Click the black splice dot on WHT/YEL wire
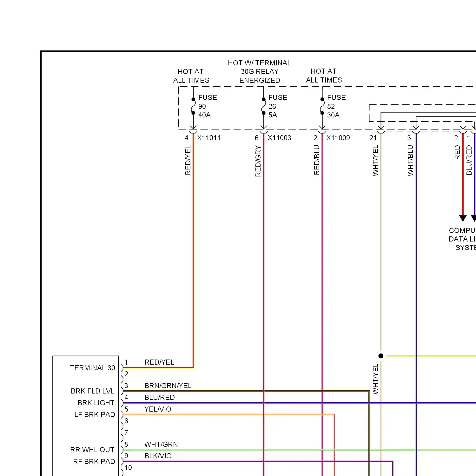476x476 pixels. point(381,356)
